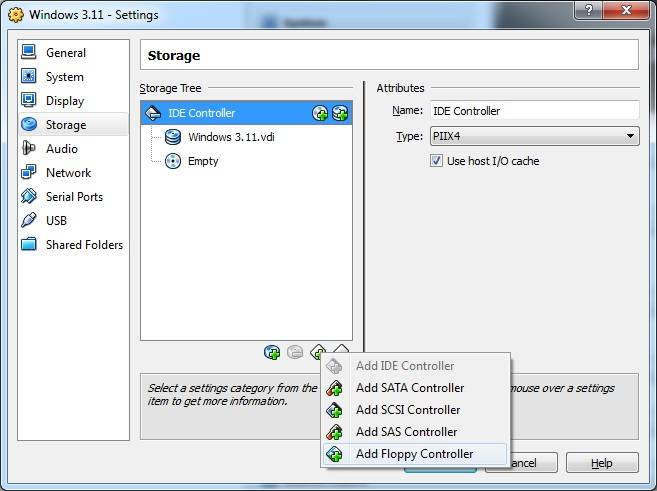
Task: Open the Shared Folders settings category
Action: pyautogui.click(x=84, y=245)
